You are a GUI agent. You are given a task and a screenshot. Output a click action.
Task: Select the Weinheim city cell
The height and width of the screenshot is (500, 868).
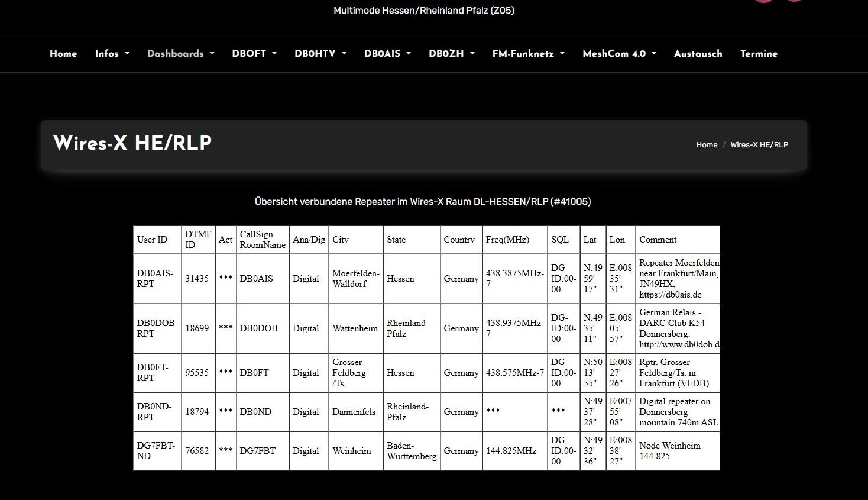[x=352, y=451]
